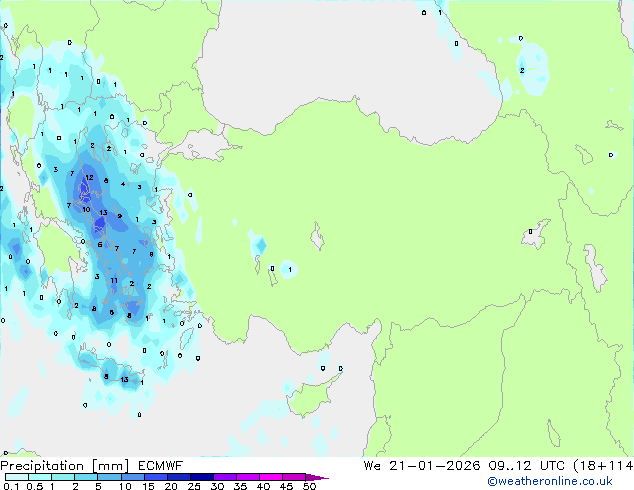Click the 0.5–1 mm legend color box
This screenshot has width=634, height=490.
pyautogui.click(x=40, y=477)
